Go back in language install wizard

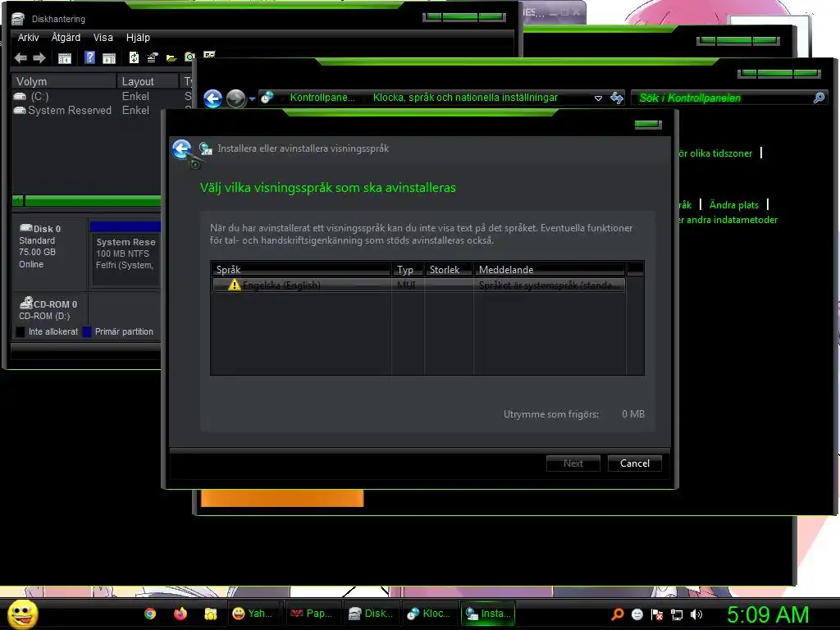182,149
